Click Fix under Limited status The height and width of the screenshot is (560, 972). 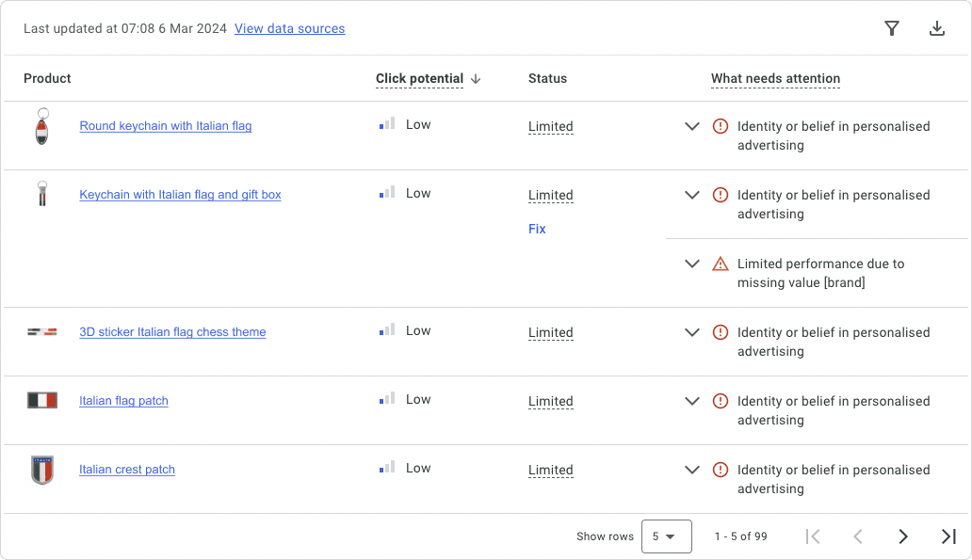(x=537, y=229)
